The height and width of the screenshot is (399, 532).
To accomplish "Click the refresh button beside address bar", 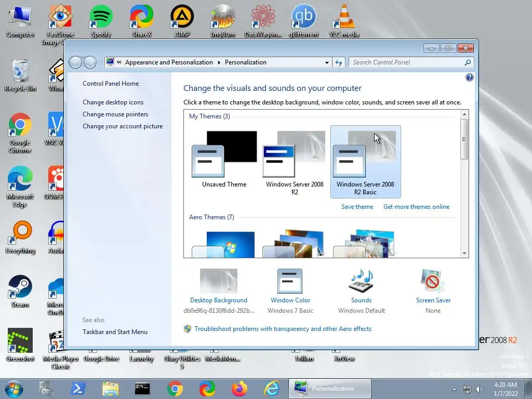I will pos(339,62).
